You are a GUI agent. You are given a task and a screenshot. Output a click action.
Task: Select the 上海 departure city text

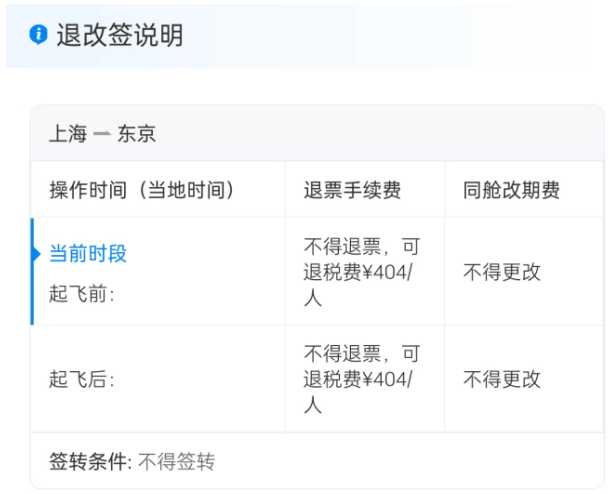70,134
